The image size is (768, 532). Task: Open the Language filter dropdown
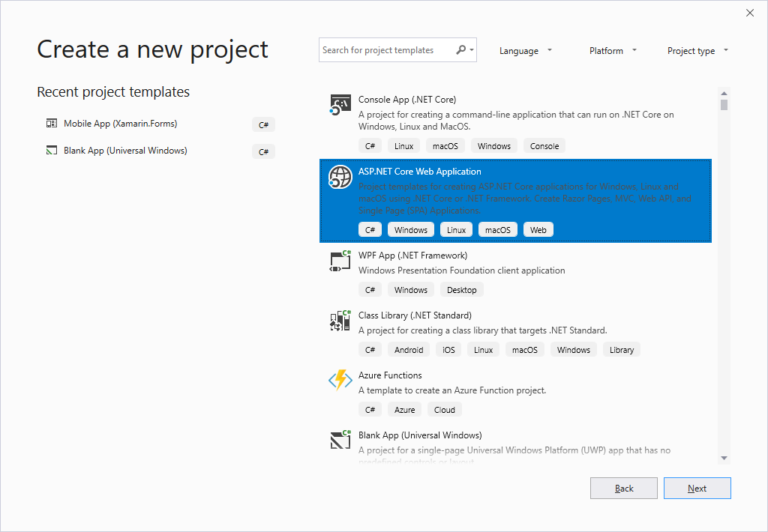[526, 51]
